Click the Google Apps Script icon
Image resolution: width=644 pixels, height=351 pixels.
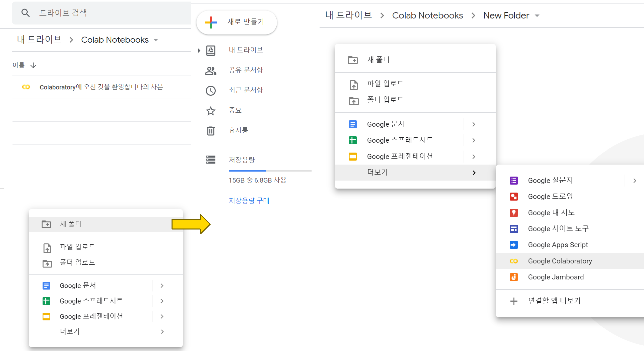pyautogui.click(x=513, y=245)
